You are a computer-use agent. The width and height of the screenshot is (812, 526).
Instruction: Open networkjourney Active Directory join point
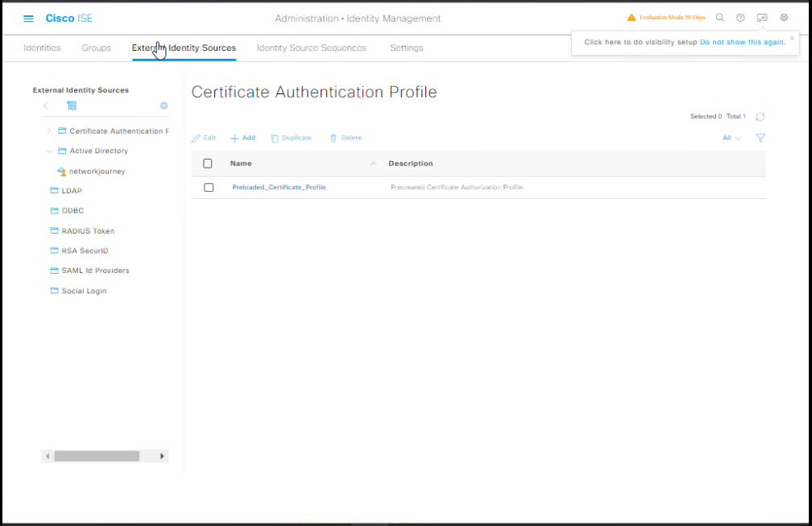coord(97,172)
